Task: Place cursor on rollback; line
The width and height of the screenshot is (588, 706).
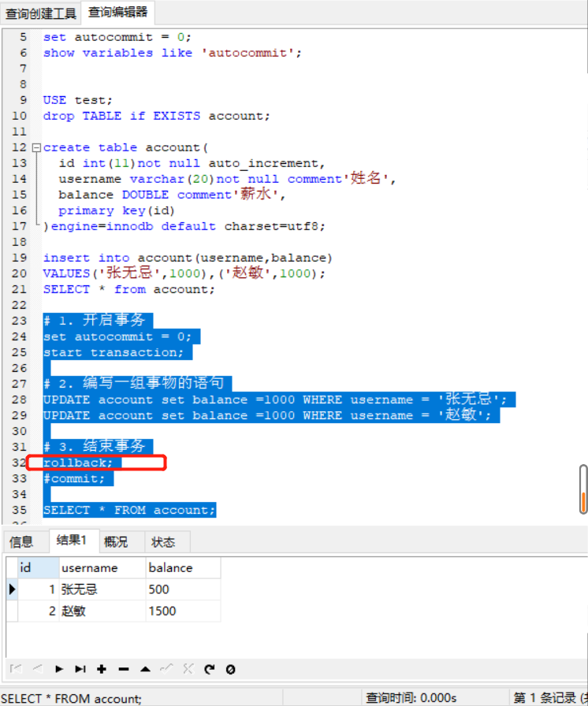Action: (77, 463)
